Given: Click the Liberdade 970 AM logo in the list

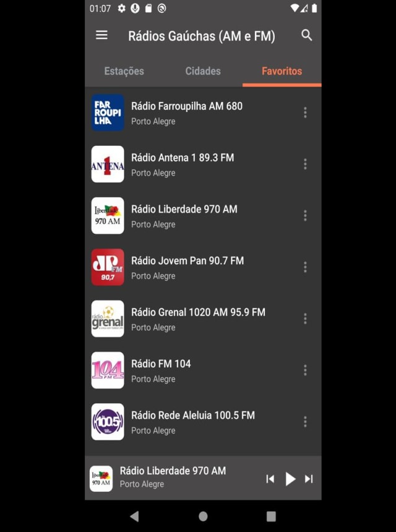Looking at the screenshot, I should [108, 216].
